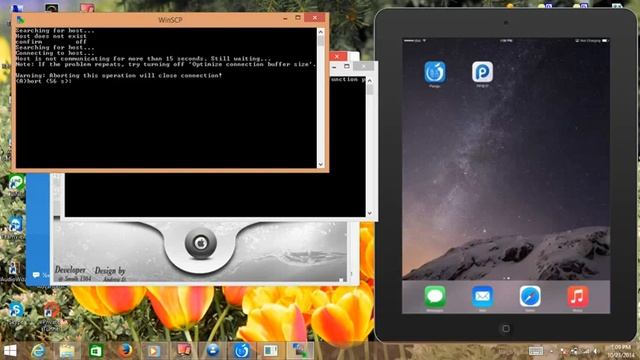Click the back console window scroll-up arrow
The height and width of the screenshot is (360, 640).
pos(370,81)
